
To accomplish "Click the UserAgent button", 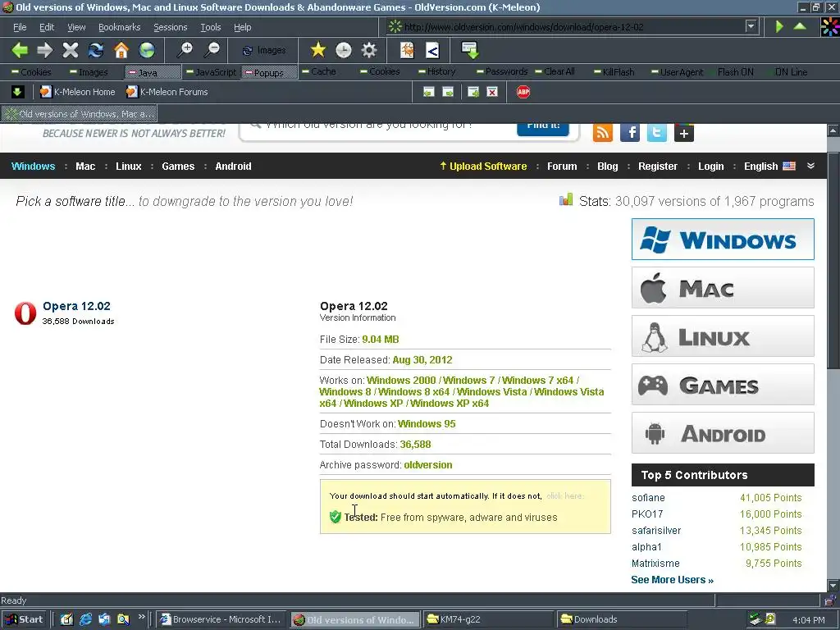I will [x=677, y=72].
